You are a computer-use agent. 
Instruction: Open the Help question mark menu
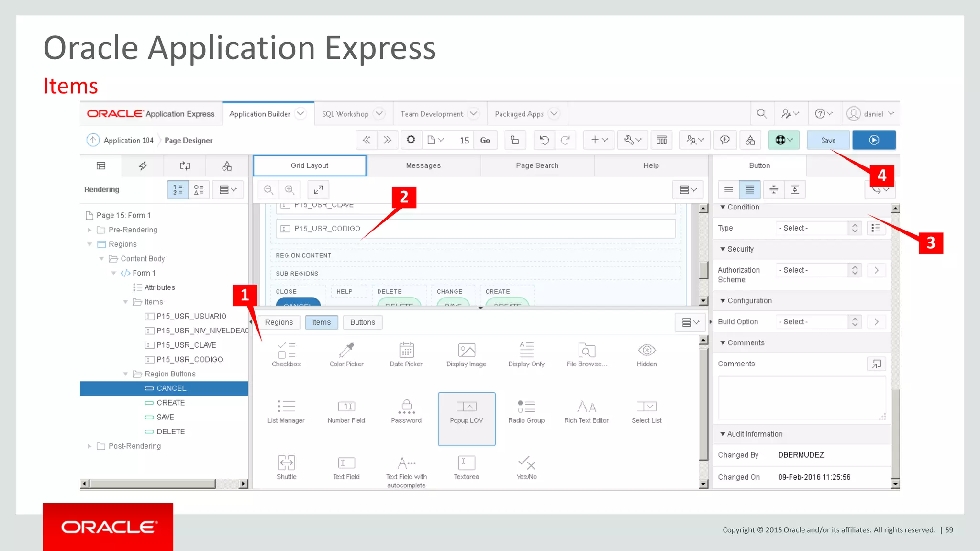click(x=824, y=114)
